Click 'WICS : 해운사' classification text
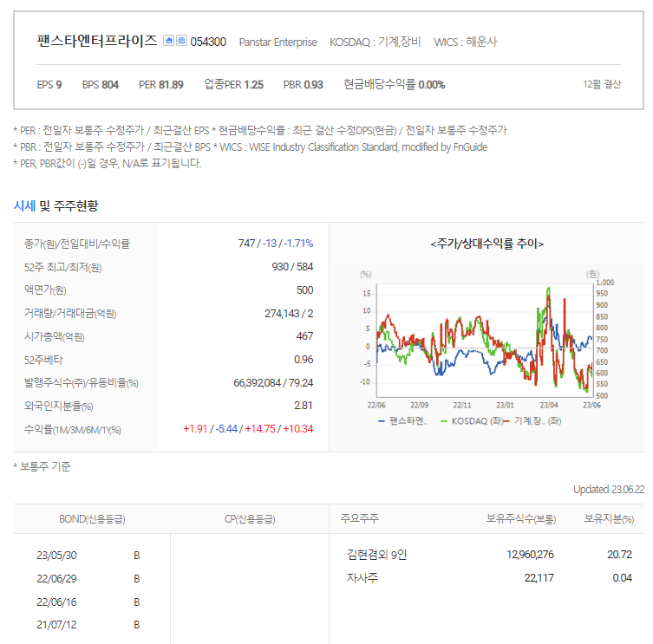This screenshot has width=653, height=644. click(466, 42)
